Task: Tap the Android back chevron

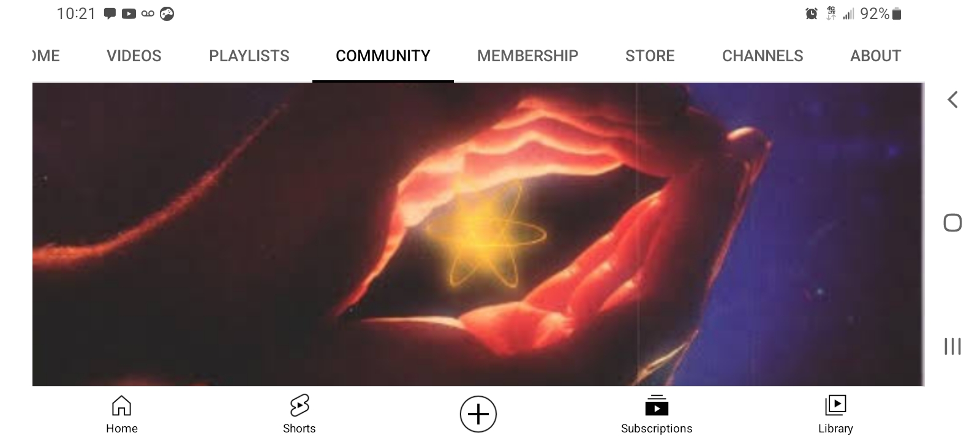Action: point(952,100)
